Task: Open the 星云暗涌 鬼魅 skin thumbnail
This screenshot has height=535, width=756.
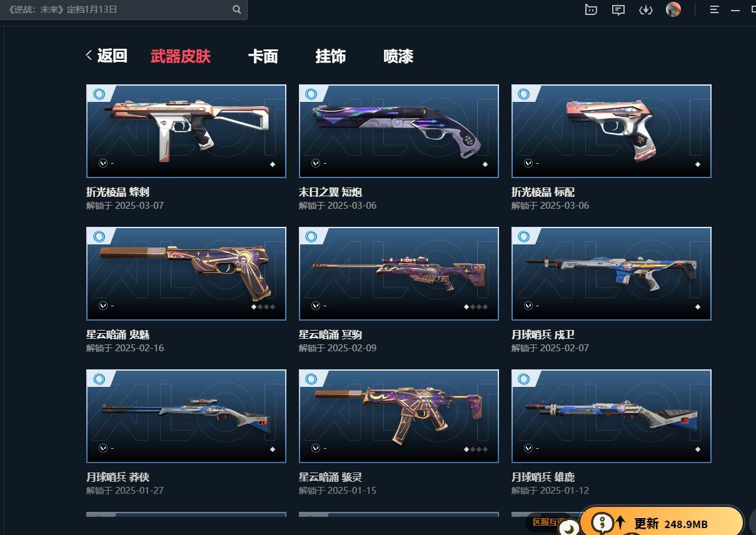Action: click(x=186, y=274)
